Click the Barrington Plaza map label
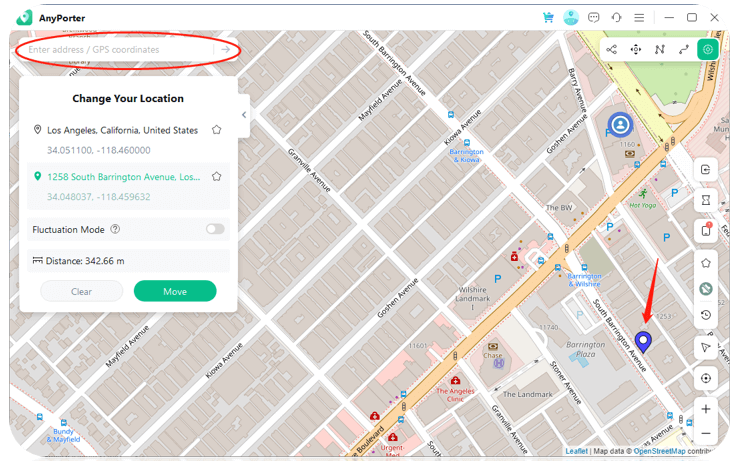The image size is (747, 461). tap(585, 349)
